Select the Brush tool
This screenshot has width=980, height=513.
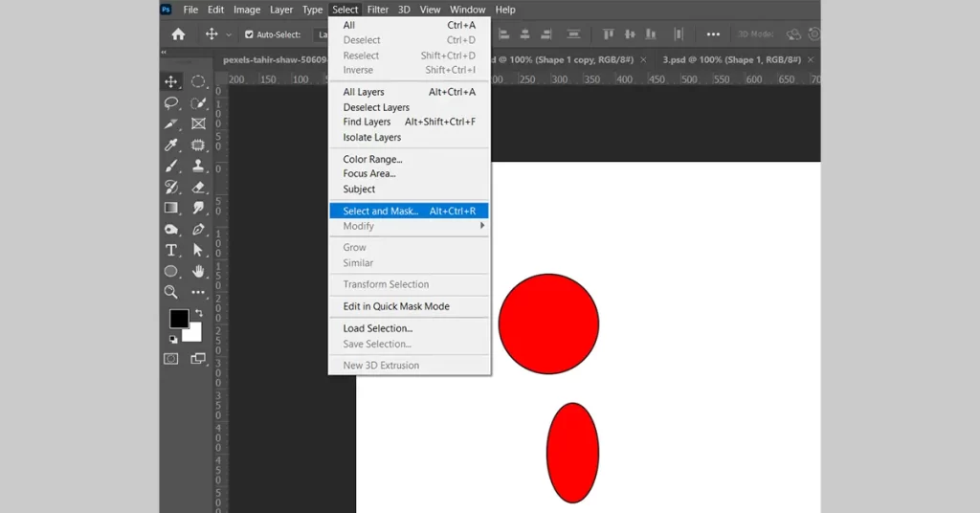click(170, 167)
